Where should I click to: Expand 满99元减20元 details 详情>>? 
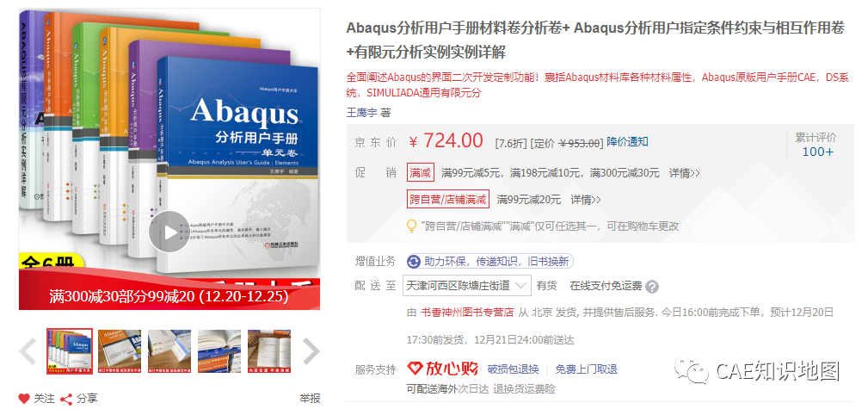click(586, 199)
